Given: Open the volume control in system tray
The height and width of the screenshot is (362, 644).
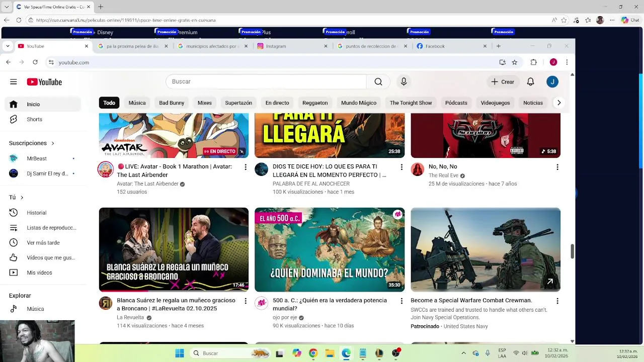Looking at the screenshot, I should 525,353.
